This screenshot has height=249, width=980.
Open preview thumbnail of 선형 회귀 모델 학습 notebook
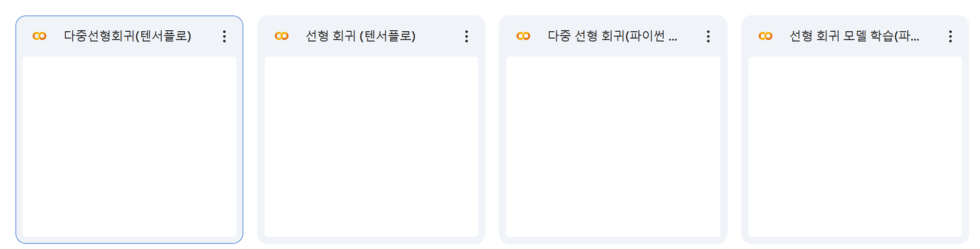pos(855,146)
